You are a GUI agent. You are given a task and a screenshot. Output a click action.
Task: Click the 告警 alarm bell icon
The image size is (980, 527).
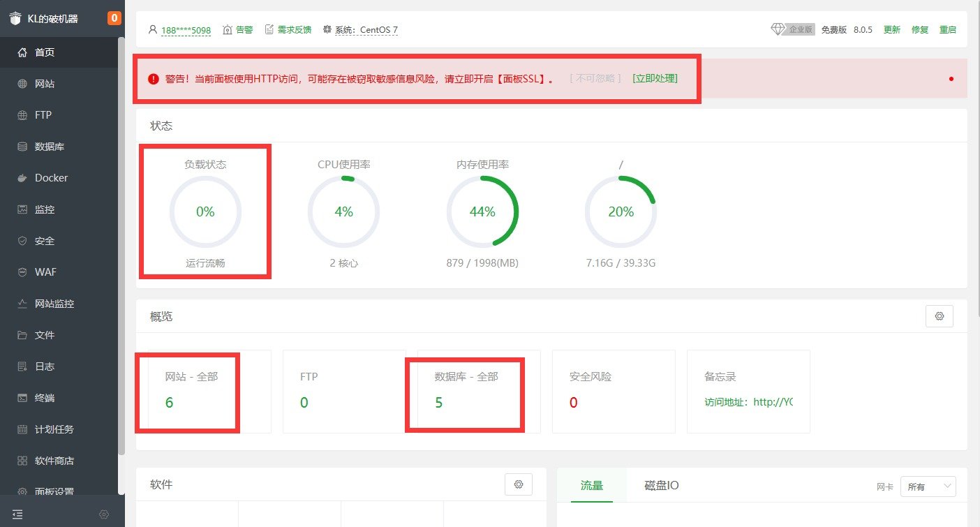coord(228,30)
